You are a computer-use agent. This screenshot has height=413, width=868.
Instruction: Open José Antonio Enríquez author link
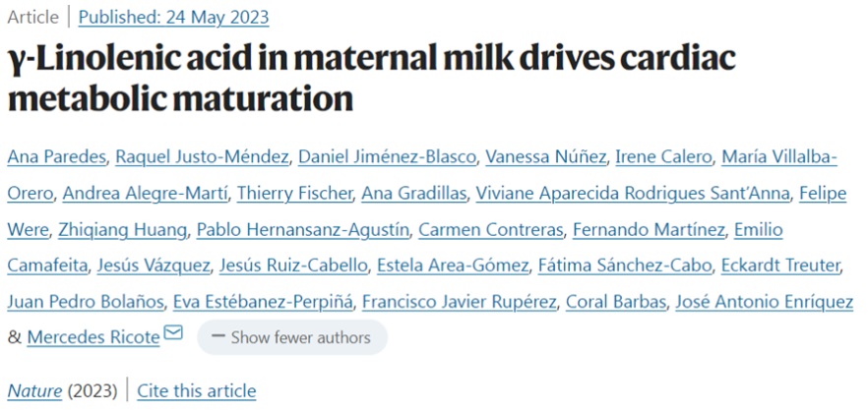point(764,301)
